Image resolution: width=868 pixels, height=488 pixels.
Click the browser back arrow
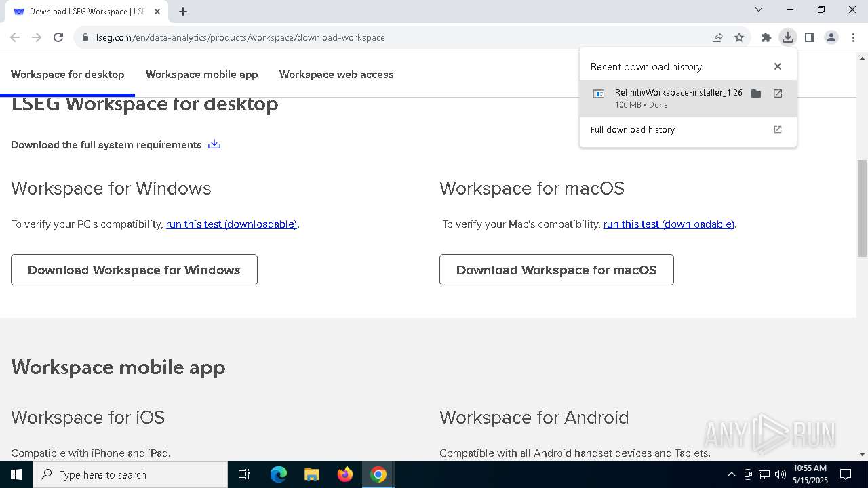point(15,37)
